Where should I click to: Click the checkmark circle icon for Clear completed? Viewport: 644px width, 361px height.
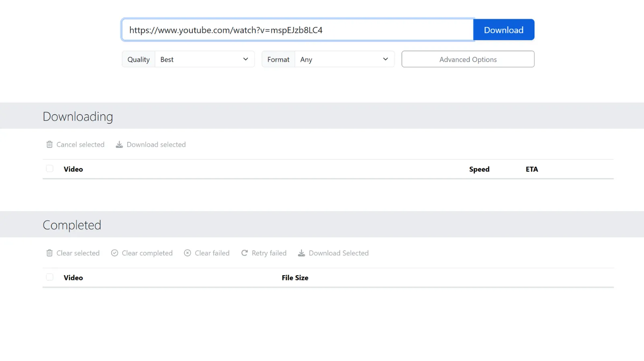[115, 253]
